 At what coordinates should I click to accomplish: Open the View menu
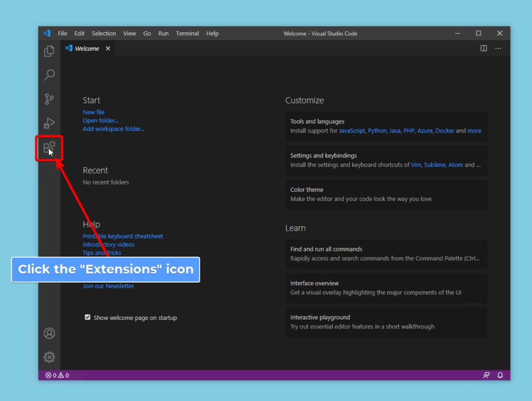pos(129,33)
